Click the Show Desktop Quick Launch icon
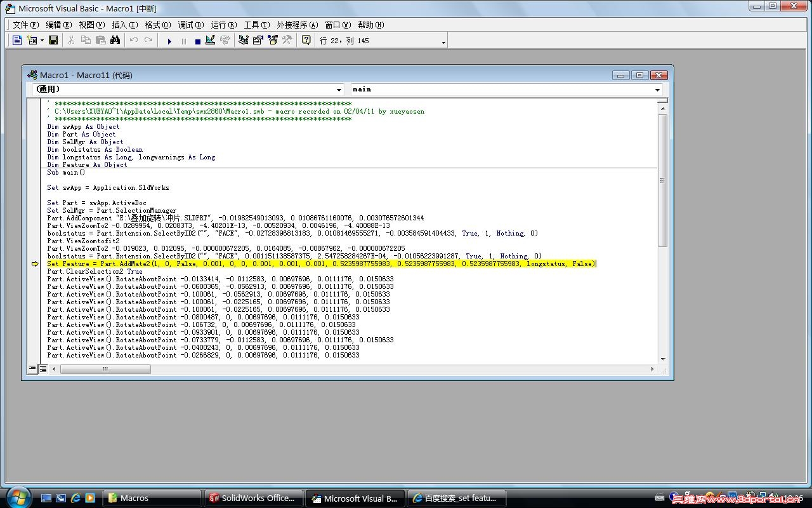The height and width of the screenshot is (508, 812). [46, 498]
